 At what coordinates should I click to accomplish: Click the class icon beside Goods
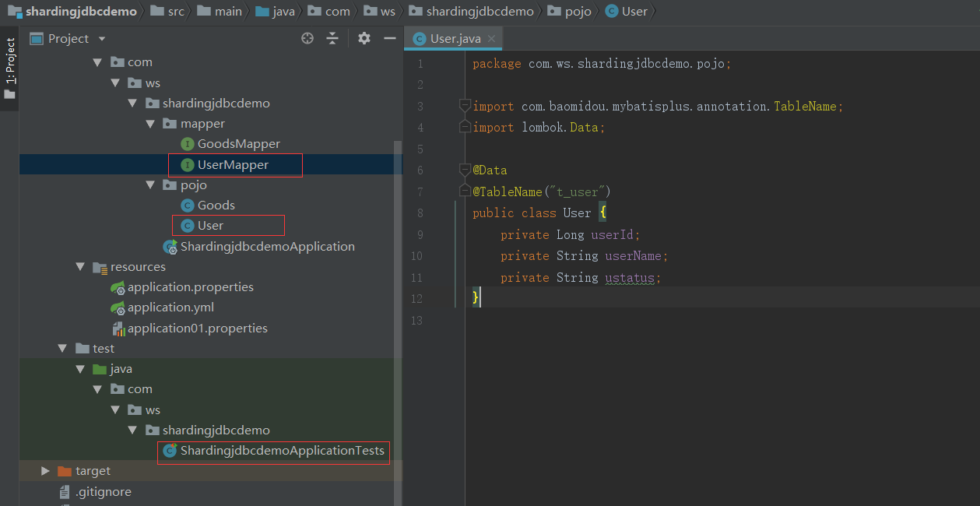pyautogui.click(x=186, y=205)
